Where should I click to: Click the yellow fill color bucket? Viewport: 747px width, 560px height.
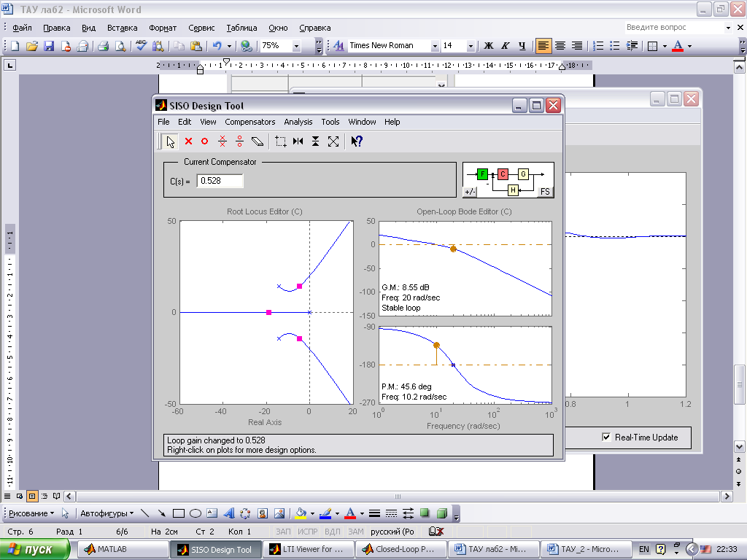pyautogui.click(x=301, y=513)
